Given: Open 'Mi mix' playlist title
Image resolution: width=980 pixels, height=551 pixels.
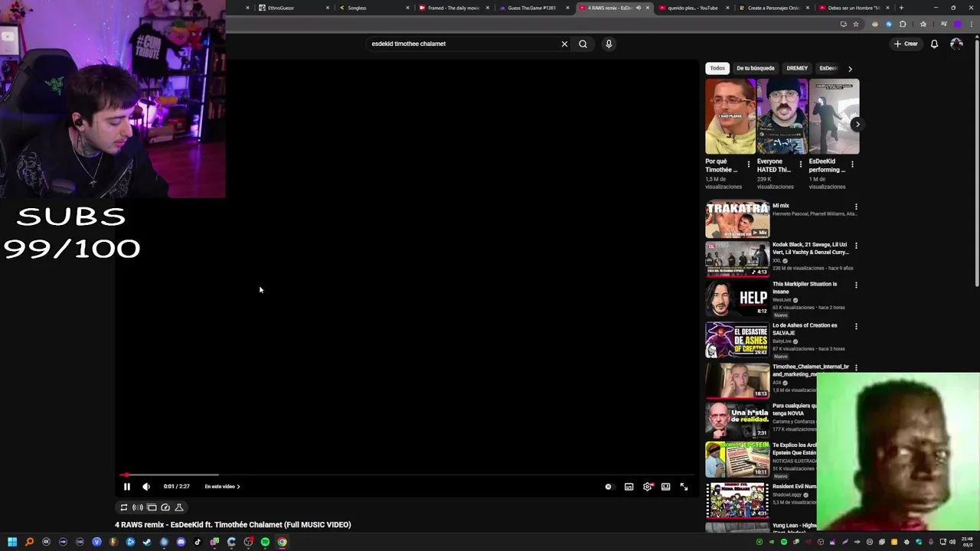Looking at the screenshot, I should pos(781,206).
